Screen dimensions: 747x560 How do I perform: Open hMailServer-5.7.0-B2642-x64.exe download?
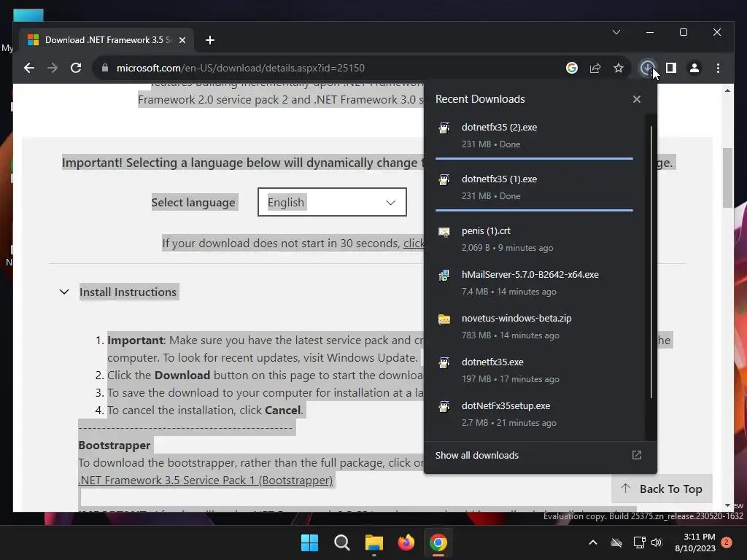pos(534,283)
